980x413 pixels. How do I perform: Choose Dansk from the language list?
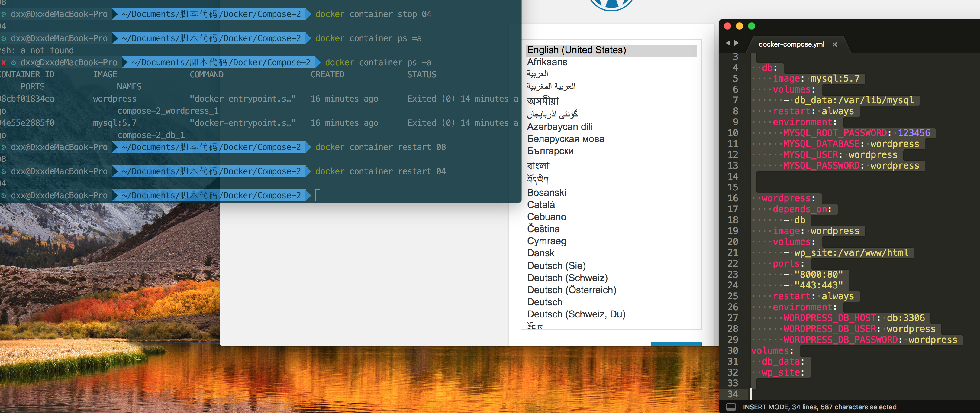pos(540,253)
